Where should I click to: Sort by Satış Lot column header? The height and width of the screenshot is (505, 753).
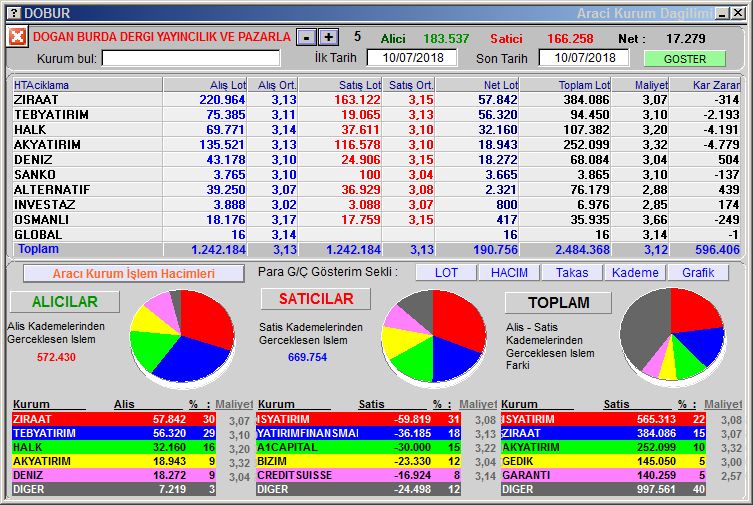click(x=340, y=85)
